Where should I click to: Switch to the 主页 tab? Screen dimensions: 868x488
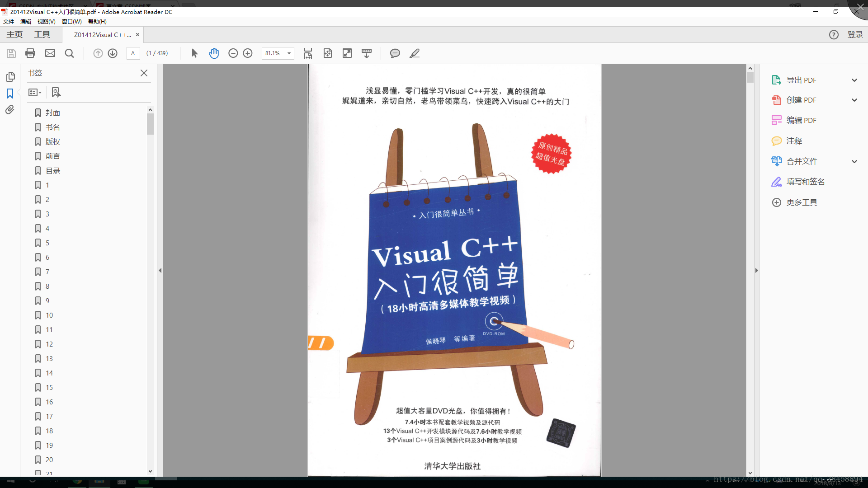pyautogui.click(x=14, y=34)
